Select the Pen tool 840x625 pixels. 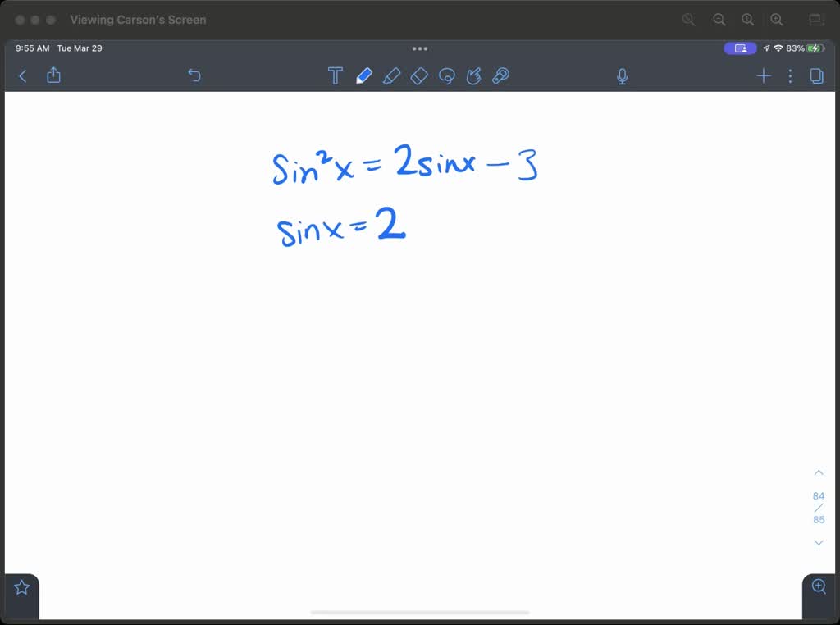(364, 75)
